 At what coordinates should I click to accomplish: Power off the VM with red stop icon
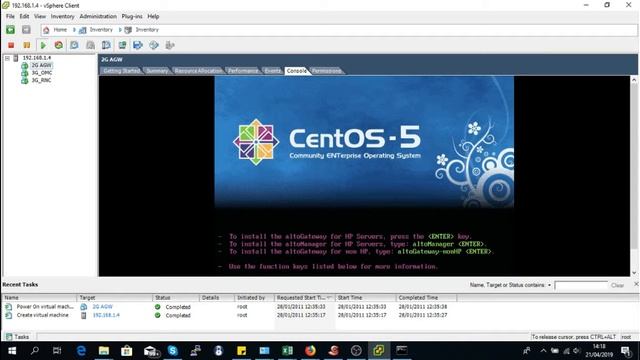tap(11, 45)
